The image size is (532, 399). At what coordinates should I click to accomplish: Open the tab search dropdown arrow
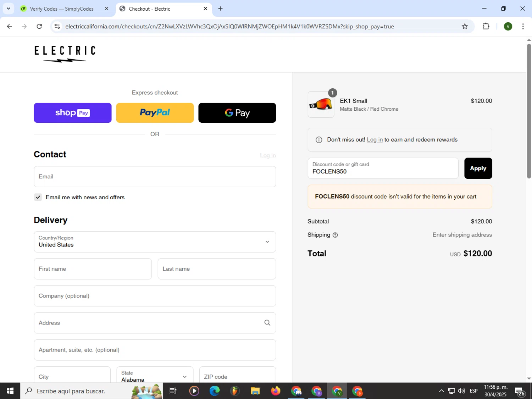pyautogui.click(x=9, y=9)
